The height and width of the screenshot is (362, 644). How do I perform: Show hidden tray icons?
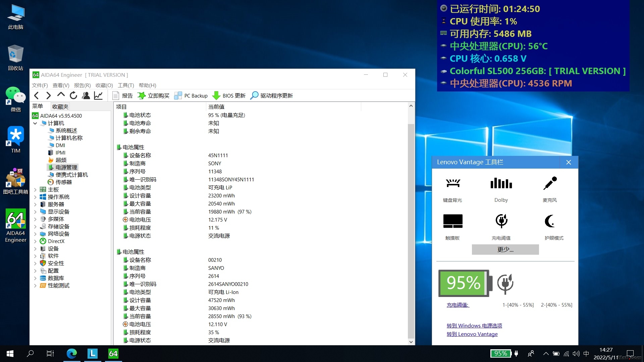point(546,354)
